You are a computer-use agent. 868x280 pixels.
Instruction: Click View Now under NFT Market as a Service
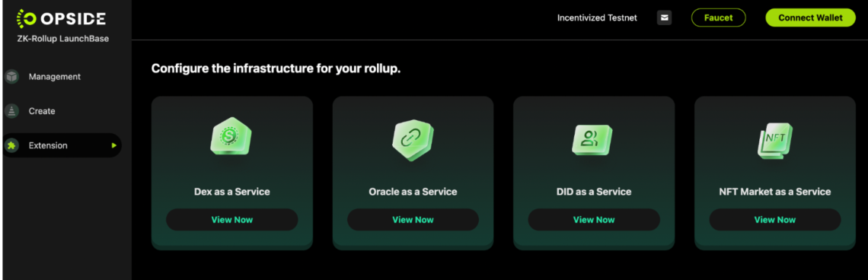click(775, 220)
